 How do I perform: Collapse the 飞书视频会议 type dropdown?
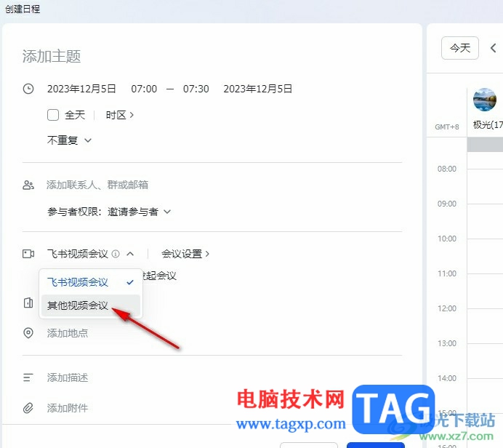click(x=130, y=254)
